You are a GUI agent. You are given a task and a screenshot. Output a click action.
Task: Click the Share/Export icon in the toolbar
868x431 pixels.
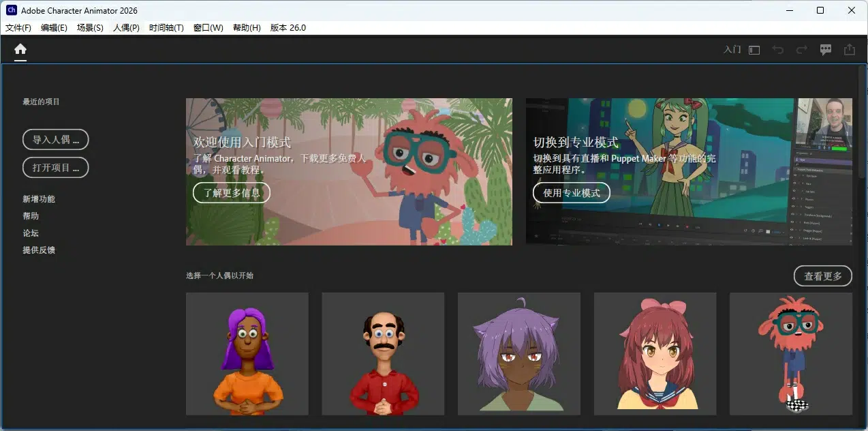click(x=849, y=49)
